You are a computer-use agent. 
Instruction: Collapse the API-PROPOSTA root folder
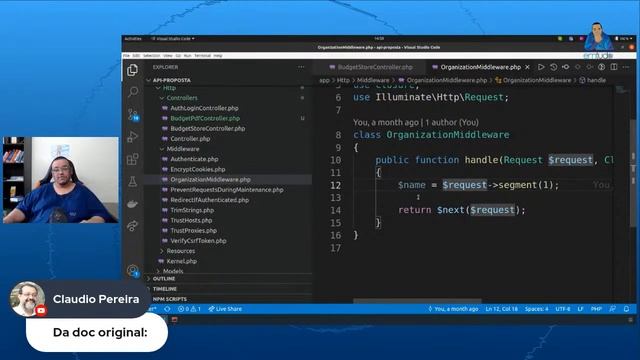[x=171, y=80]
